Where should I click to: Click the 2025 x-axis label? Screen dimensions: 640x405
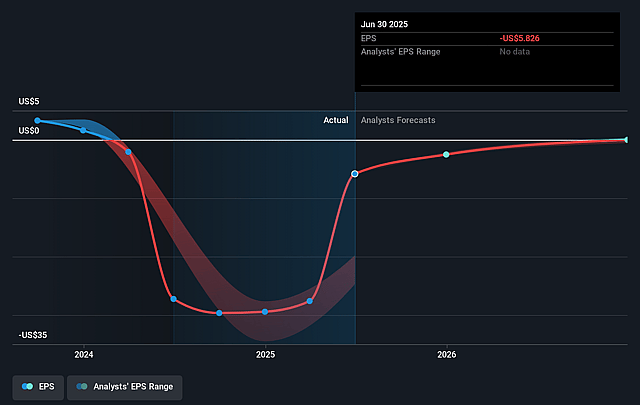[x=265, y=355]
